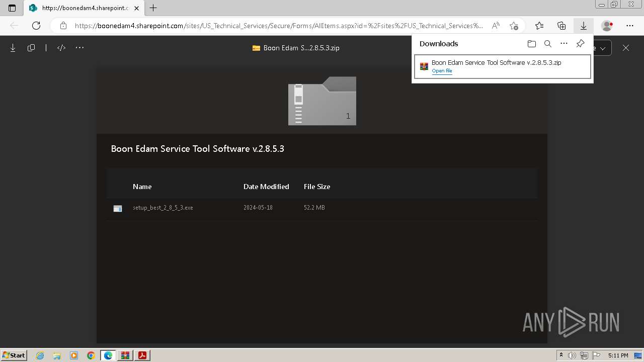Sort by Date Modified column header
This screenshot has width=644, height=362.
266,187
